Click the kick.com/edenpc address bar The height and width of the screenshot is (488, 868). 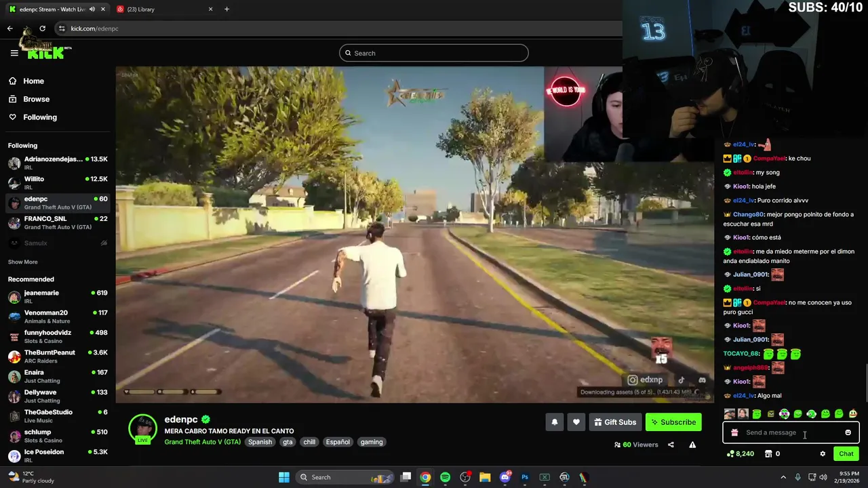point(339,28)
